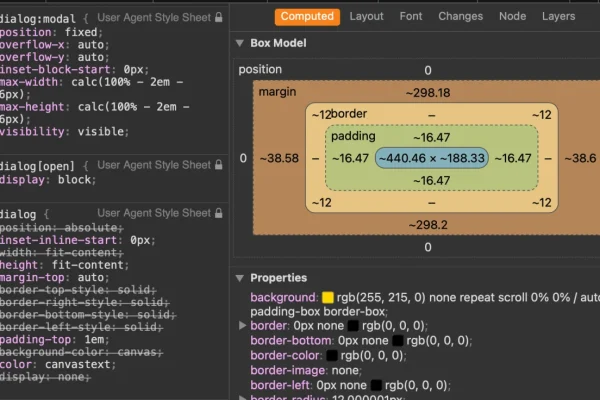Image resolution: width=600 pixels, height=400 pixels.
Task: Open the Changes tab
Action: (x=460, y=16)
